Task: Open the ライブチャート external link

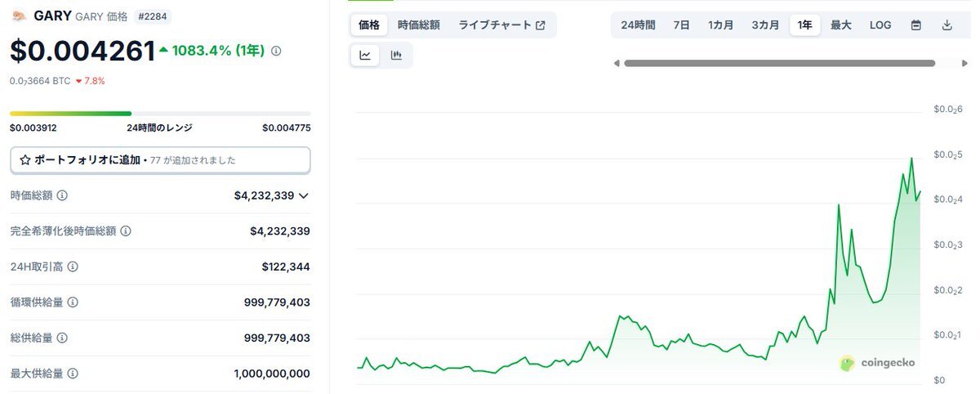Action: (x=501, y=25)
